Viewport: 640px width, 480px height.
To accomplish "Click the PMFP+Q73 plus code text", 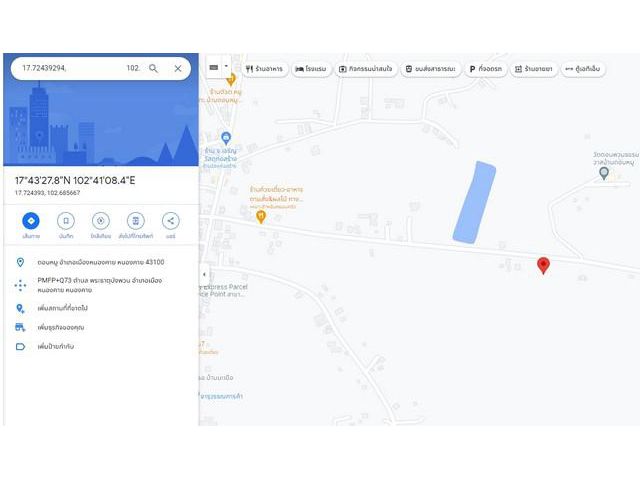I will pos(100,285).
